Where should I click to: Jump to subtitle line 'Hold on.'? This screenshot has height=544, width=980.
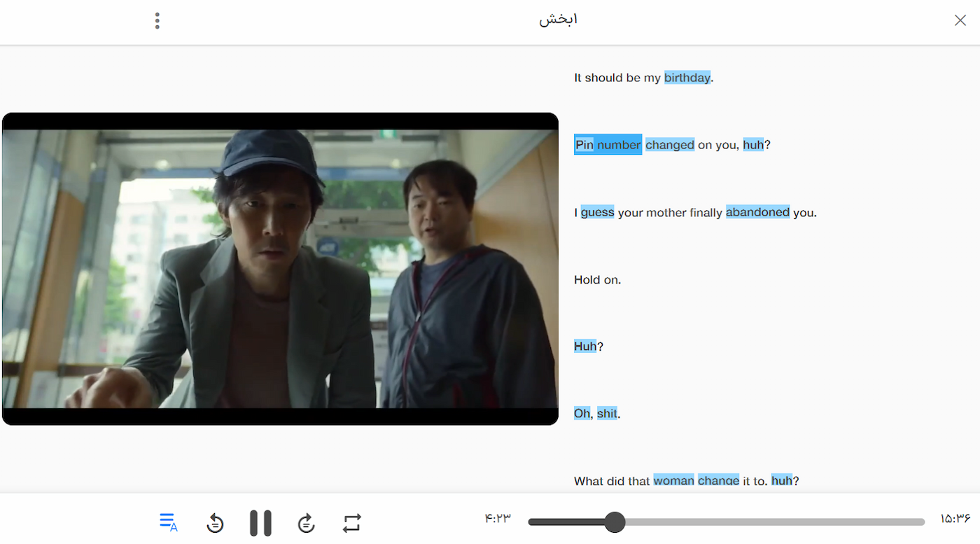coord(597,279)
